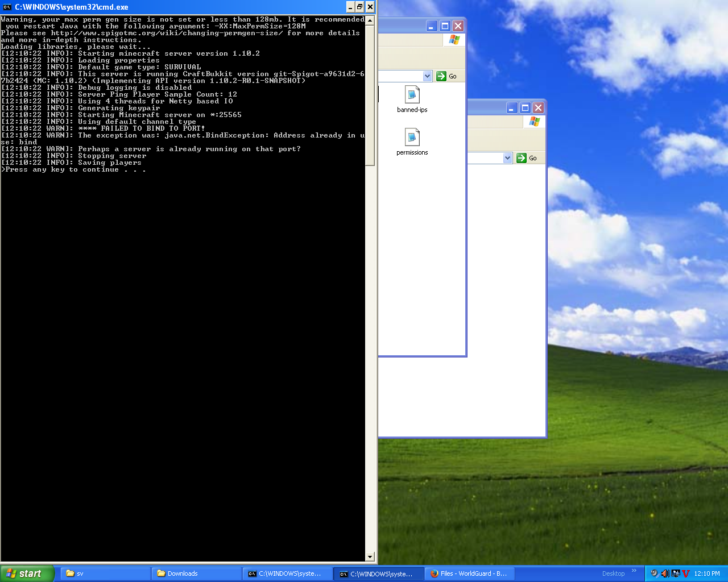Select the permissions file icon

click(x=412, y=138)
